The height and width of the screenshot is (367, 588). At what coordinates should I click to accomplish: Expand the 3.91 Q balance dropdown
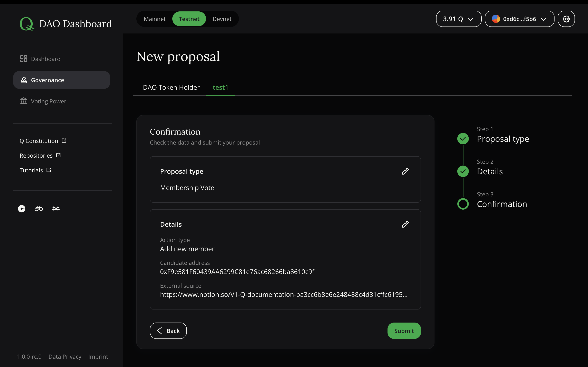[458, 19]
